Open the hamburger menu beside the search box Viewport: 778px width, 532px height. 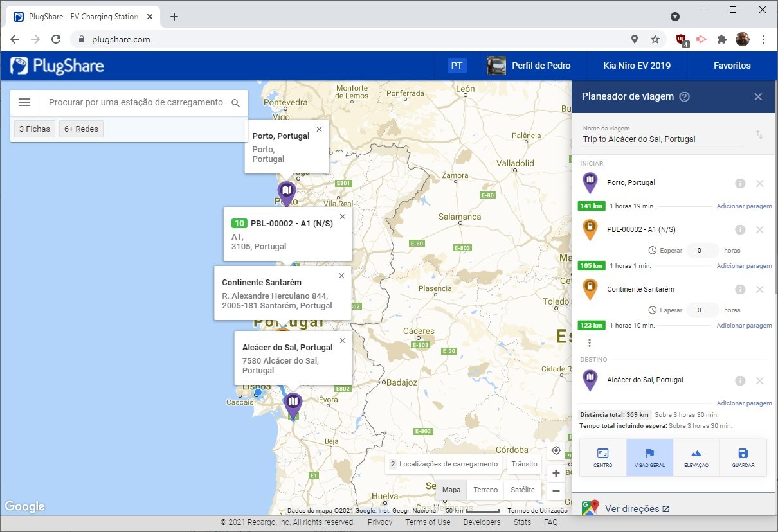(x=24, y=102)
